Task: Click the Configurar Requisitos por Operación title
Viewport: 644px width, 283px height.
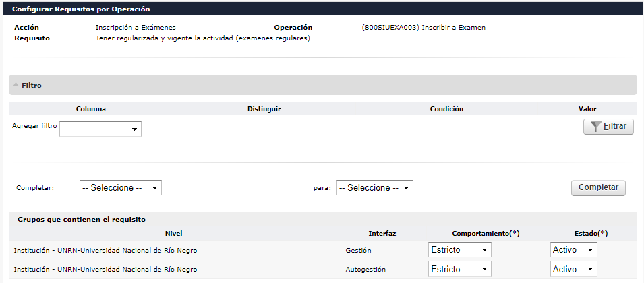Action: [82, 9]
